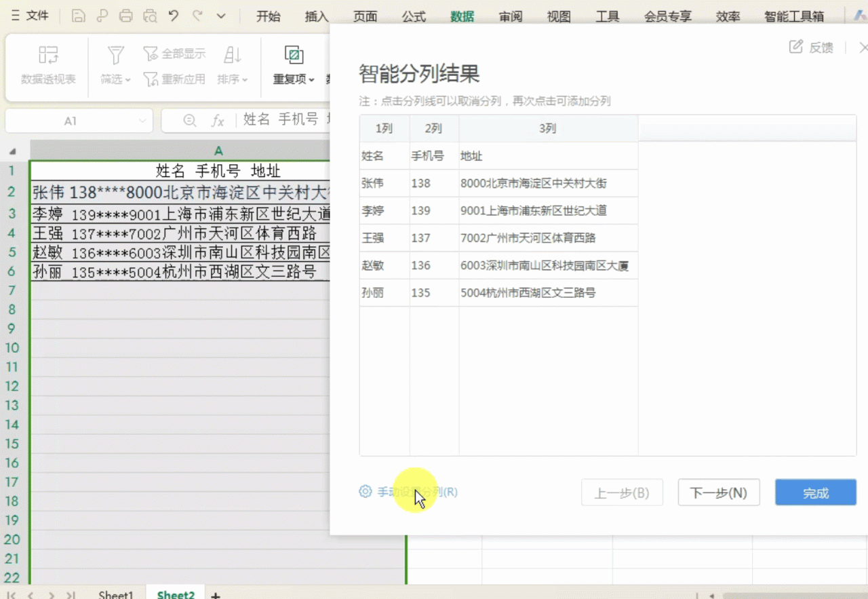This screenshot has width=868, height=599.
Task: Click the 上一步(B) button
Action: 622,492
